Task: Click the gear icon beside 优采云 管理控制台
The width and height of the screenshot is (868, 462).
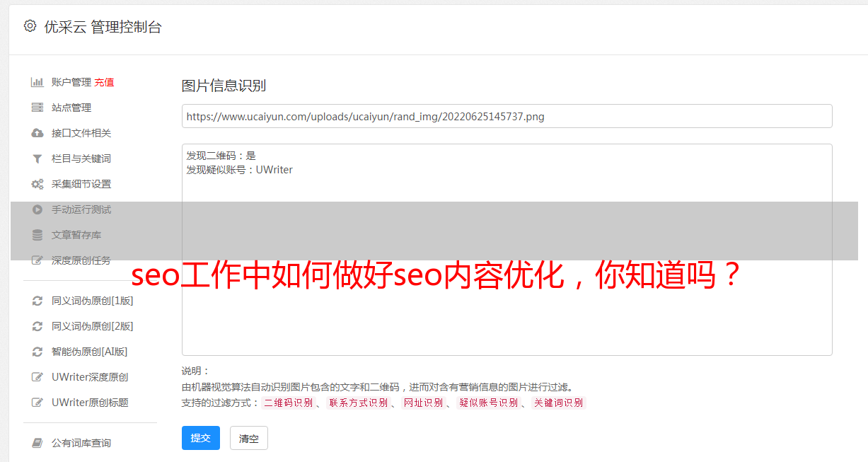Action: [30, 26]
